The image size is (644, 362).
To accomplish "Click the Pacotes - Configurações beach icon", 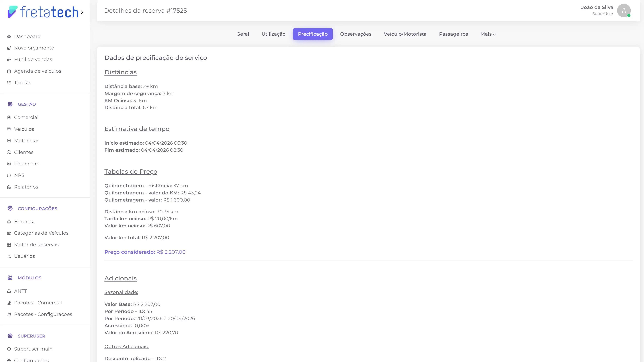I will click(x=9, y=314).
